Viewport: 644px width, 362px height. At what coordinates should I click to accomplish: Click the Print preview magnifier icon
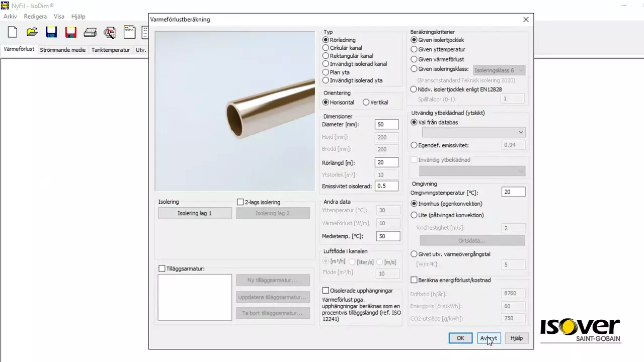coord(110,32)
